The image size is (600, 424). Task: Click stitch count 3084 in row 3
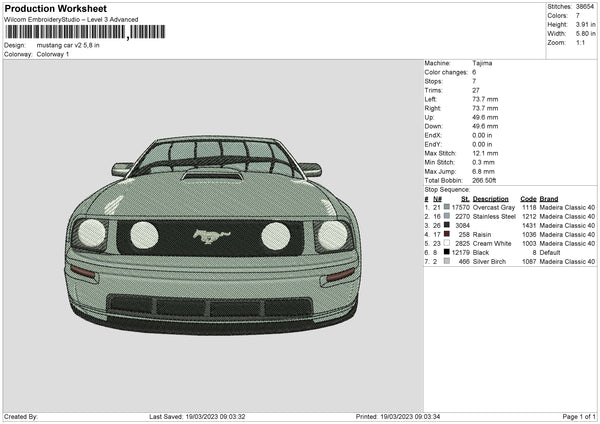[462, 225]
